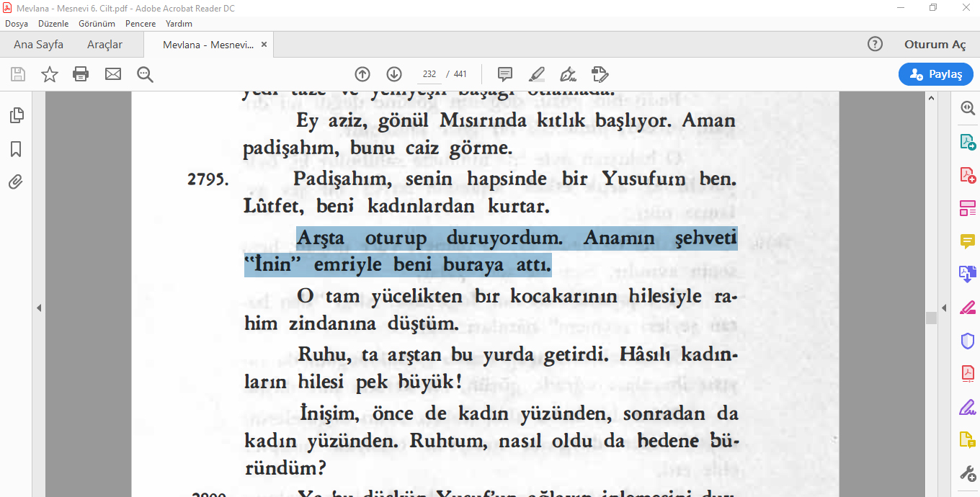This screenshot has width=980, height=497.
Task: Open the sign document pen tool
Action: 569,74
